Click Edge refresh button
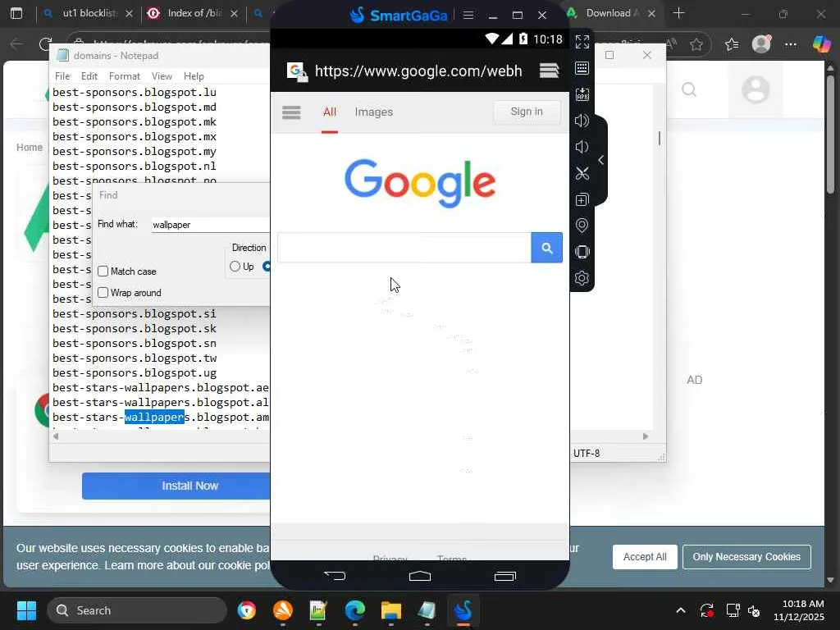840x630 pixels. [x=46, y=44]
